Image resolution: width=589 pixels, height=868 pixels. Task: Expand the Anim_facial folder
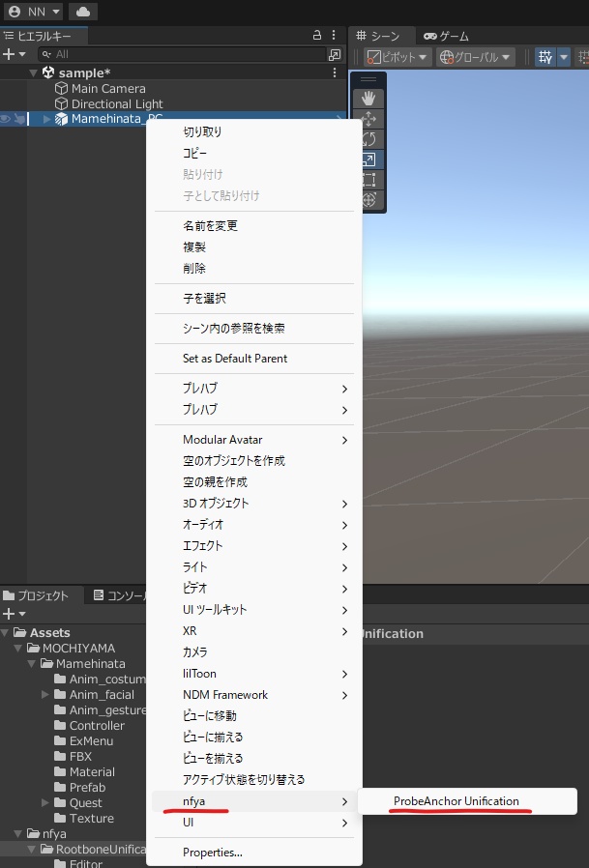click(45, 694)
